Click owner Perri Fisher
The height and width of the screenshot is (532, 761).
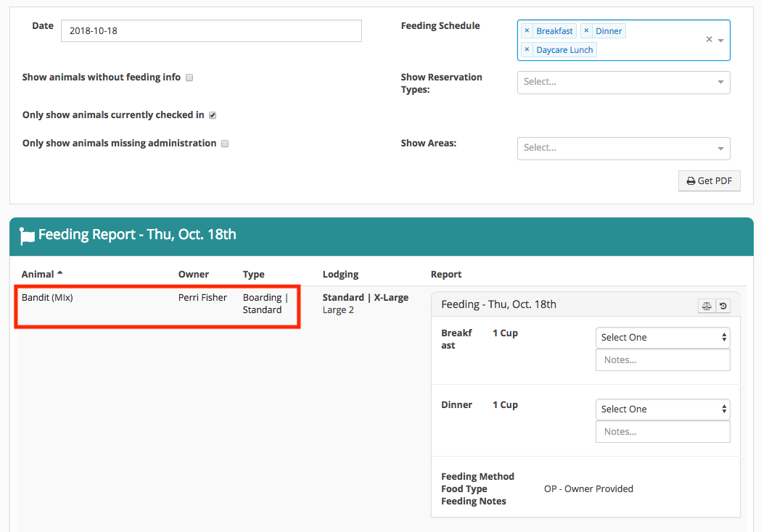(202, 298)
